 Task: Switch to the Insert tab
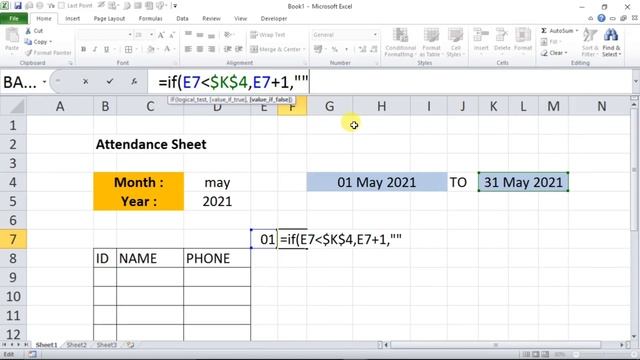pos(72,18)
